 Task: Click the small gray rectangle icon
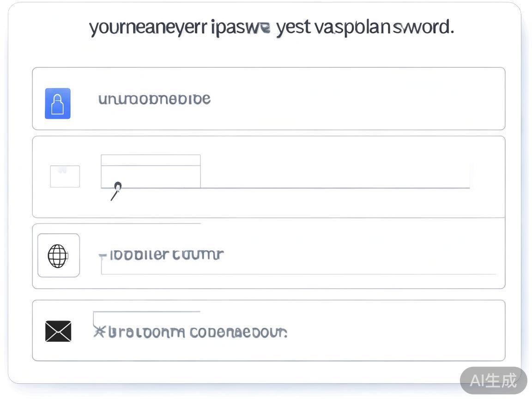[65, 176]
